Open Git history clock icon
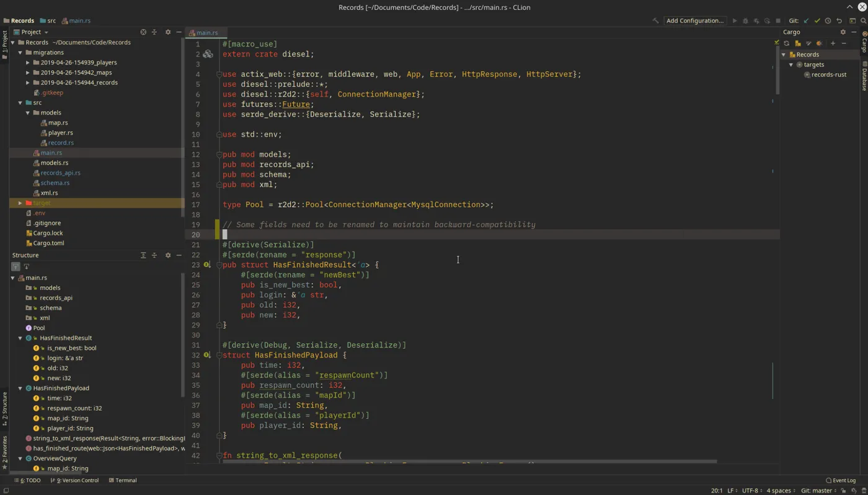Image resolution: width=868 pixels, height=495 pixels. [x=828, y=20]
